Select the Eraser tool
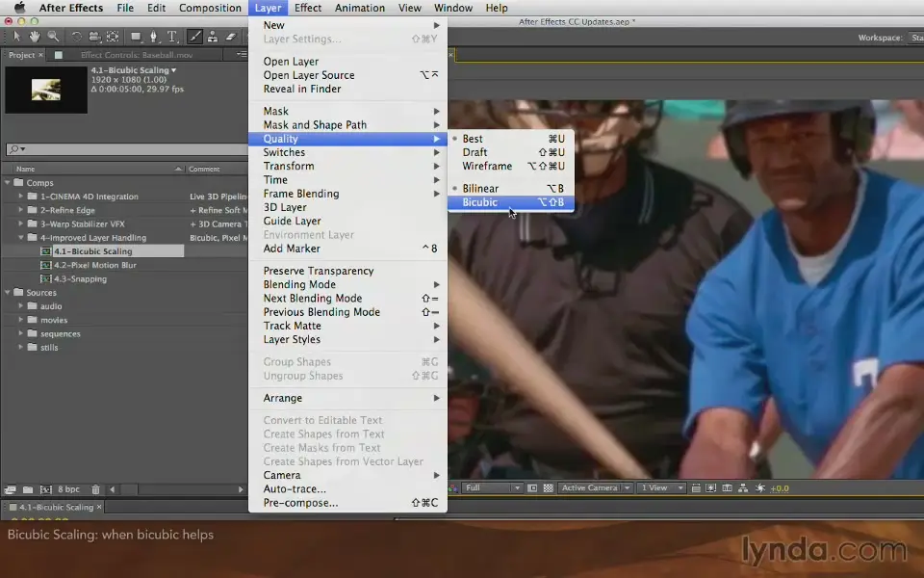The image size is (924, 578). pos(230,37)
